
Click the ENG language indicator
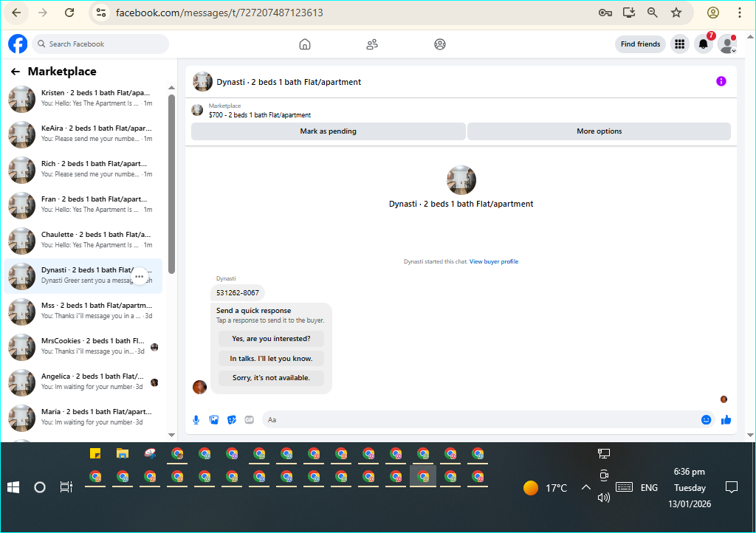tap(649, 488)
